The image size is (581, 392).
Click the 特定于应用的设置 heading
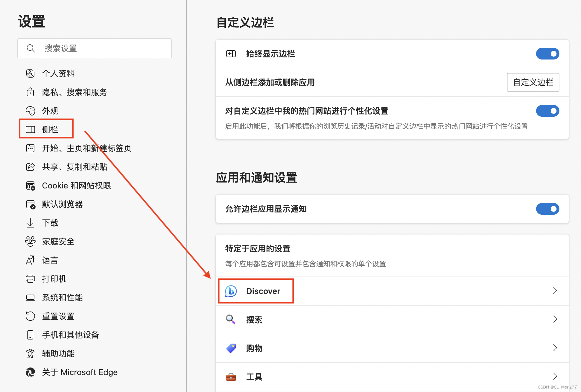(x=258, y=249)
